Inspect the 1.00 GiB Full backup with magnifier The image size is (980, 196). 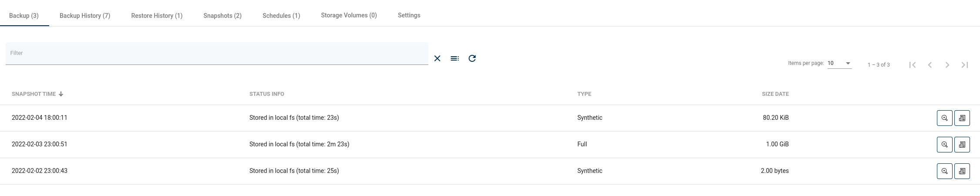(x=944, y=145)
